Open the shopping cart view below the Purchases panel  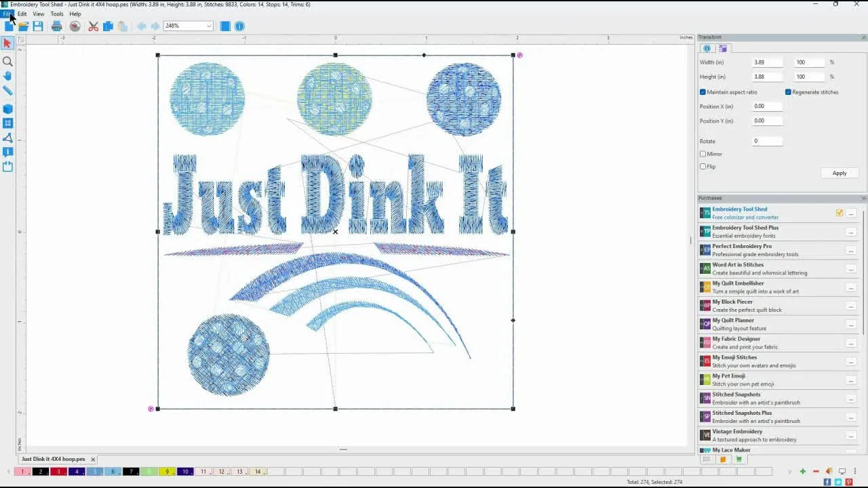[x=738, y=459]
